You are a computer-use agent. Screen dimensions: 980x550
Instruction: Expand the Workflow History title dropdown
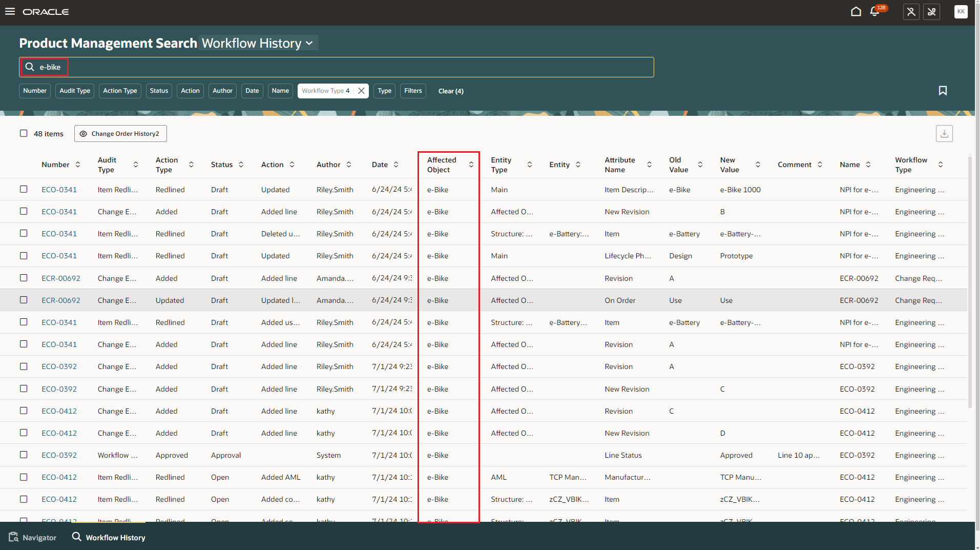(x=258, y=43)
